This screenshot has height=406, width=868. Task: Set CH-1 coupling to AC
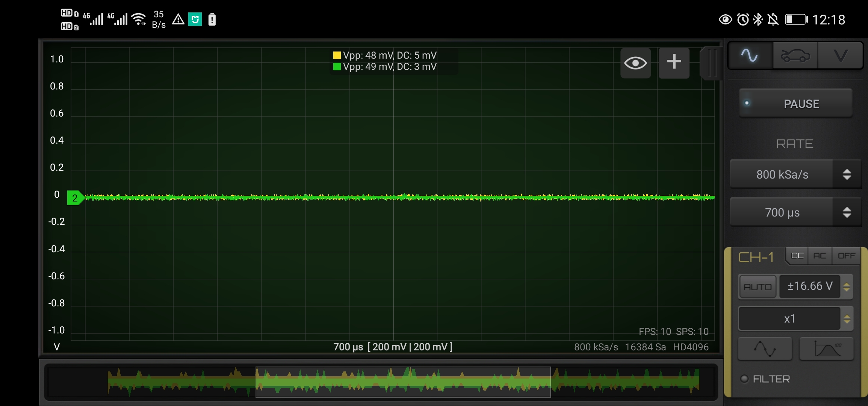820,256
